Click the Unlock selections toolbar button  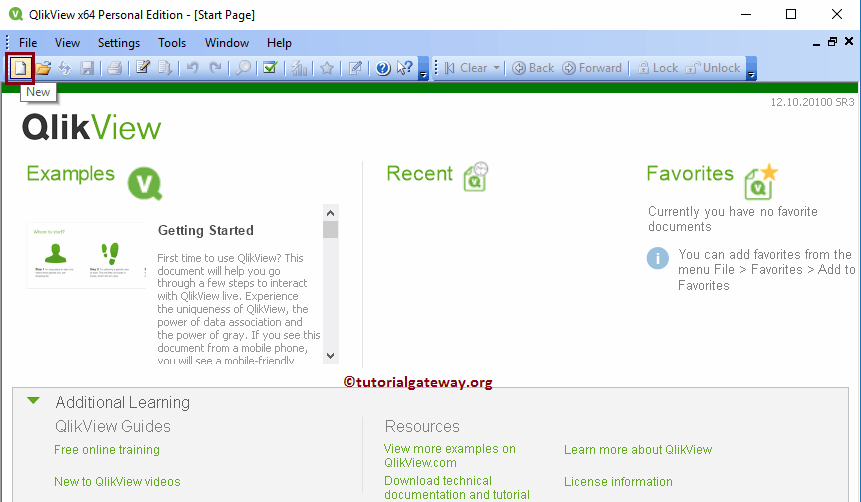point(713,68)
